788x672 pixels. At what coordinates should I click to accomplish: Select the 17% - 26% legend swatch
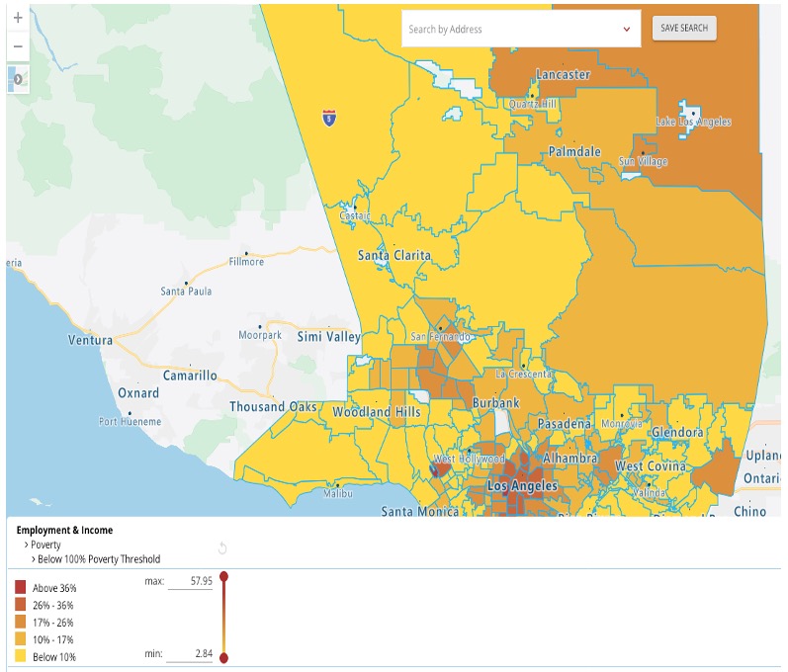(21, 623)
